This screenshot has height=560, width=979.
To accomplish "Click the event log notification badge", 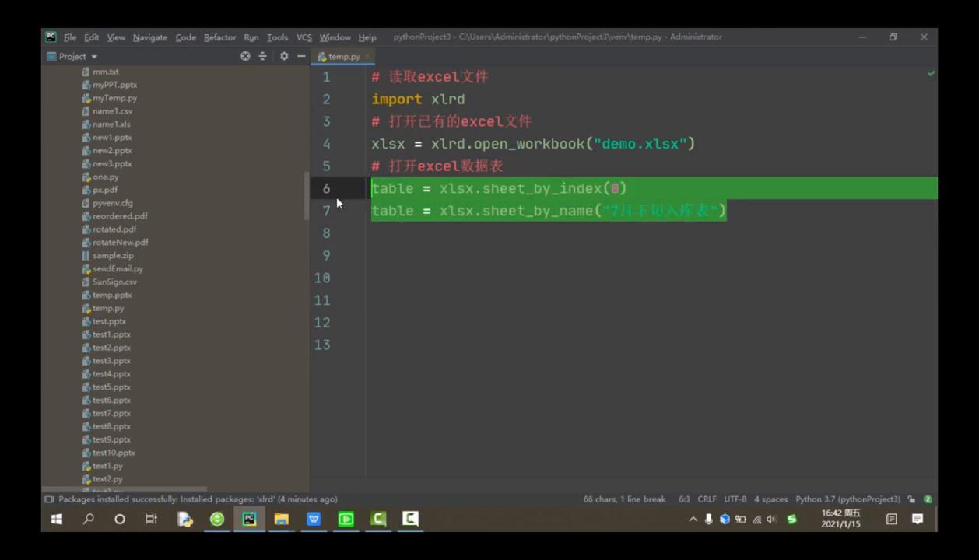I will click(x=928, y=499).
